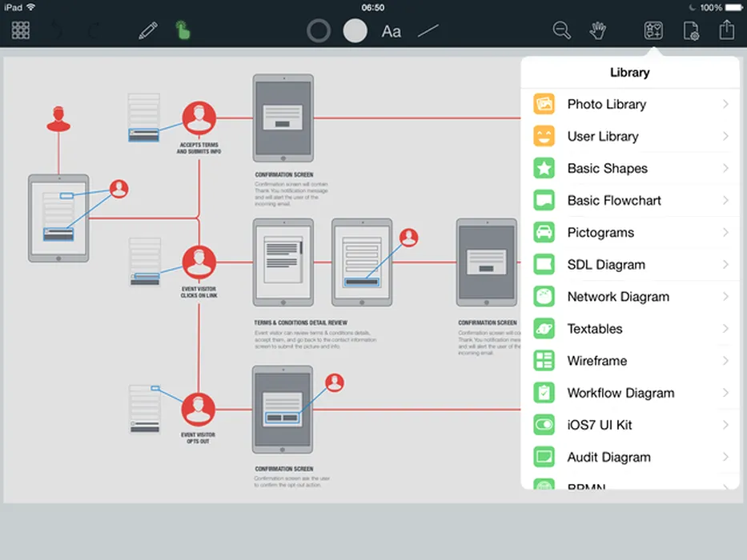Tap the Photo Library orange icon
Screen dimensions: 747x560
pyautogui.click(x=544, y=104)
